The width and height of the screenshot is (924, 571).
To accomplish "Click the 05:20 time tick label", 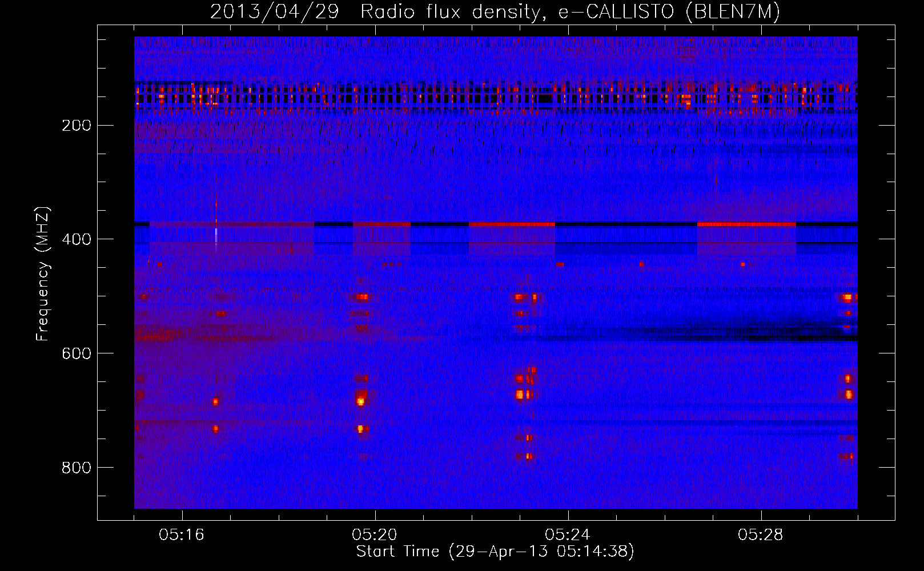I will 375,535.
